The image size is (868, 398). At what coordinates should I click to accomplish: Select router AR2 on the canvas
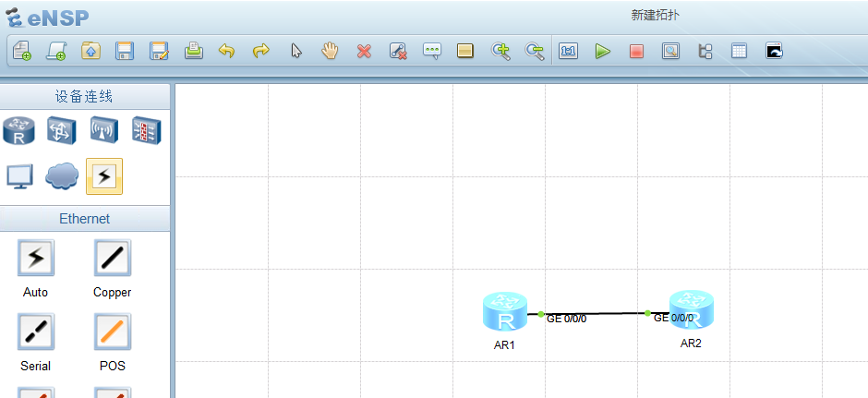click(692, 309)
